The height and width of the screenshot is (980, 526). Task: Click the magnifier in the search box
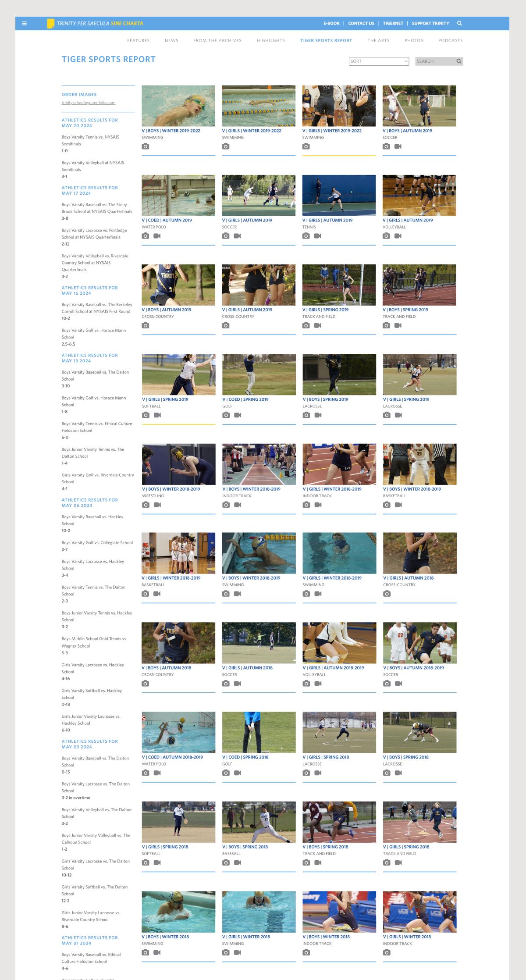click(458, 61)
